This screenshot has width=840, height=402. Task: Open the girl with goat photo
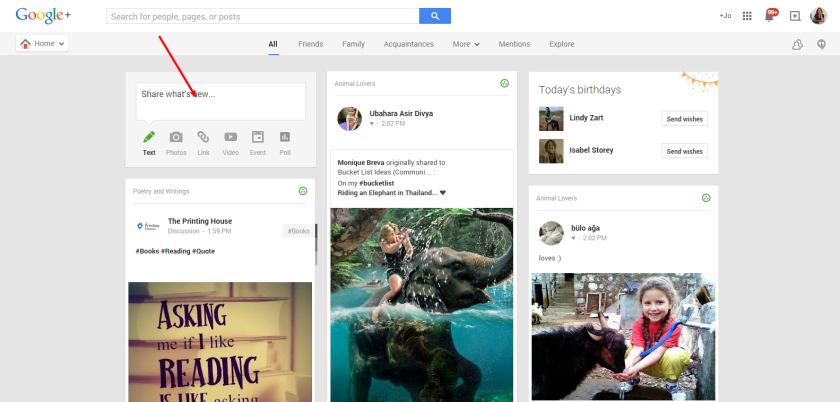tap(623, 337)
